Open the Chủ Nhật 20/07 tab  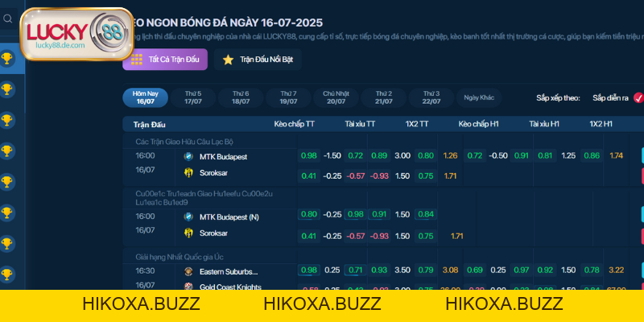336,97
